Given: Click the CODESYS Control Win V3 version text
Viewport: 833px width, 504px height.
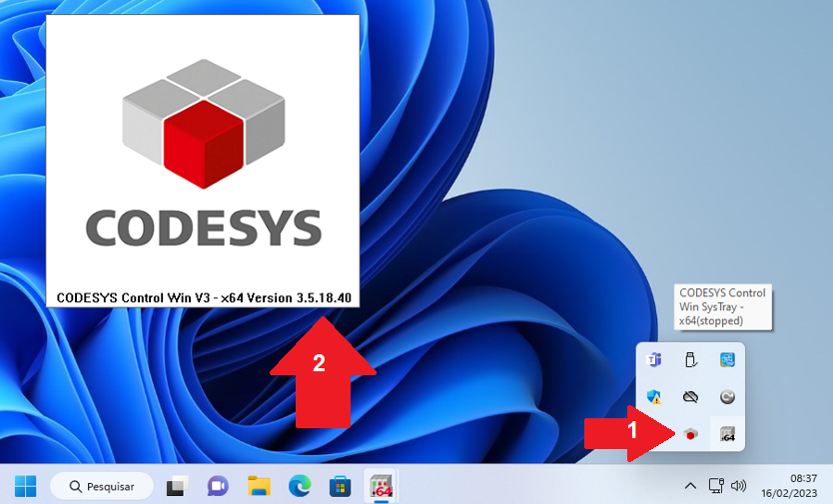Looking at the screenshot, I should pyautogui.click(x=204, y=298).
